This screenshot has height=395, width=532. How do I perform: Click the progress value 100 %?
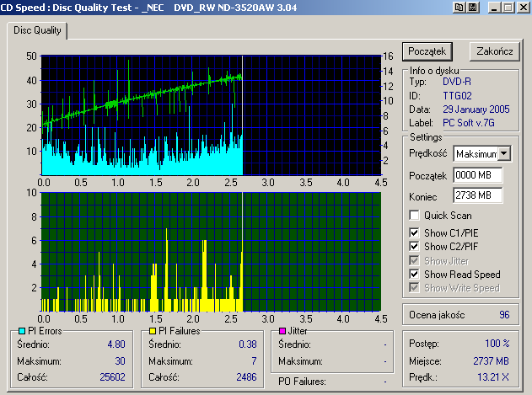click(x=497, y=344)
